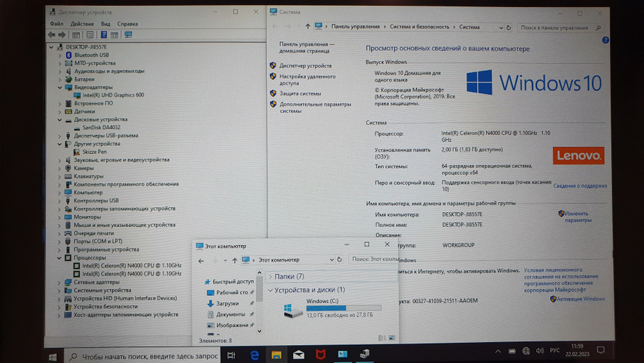Open the Действие menu
This screenshot has width=644, height=363.
[82, 24]
